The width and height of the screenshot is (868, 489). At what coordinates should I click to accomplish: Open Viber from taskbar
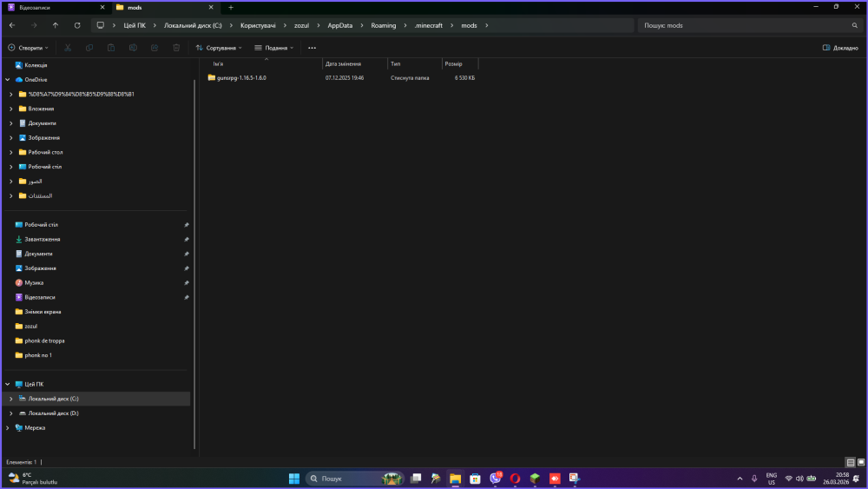pyautogui.click(x=495, y=479)
